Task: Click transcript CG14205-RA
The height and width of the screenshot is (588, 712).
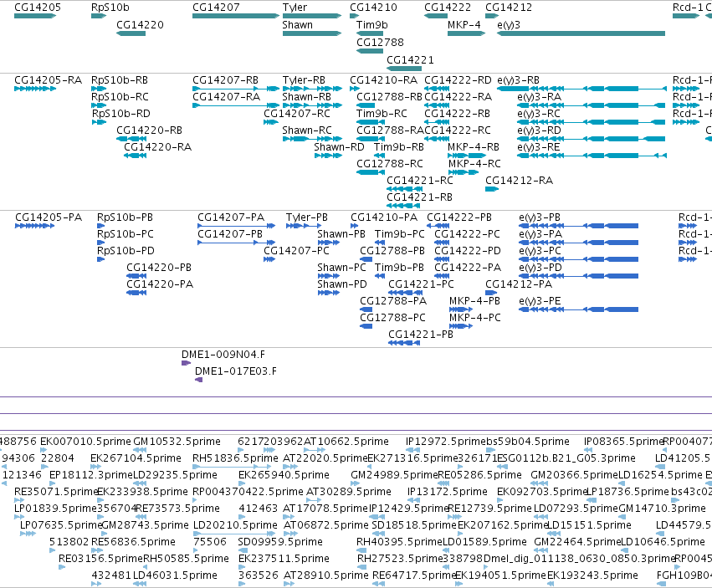Action: tap(49, 80)
